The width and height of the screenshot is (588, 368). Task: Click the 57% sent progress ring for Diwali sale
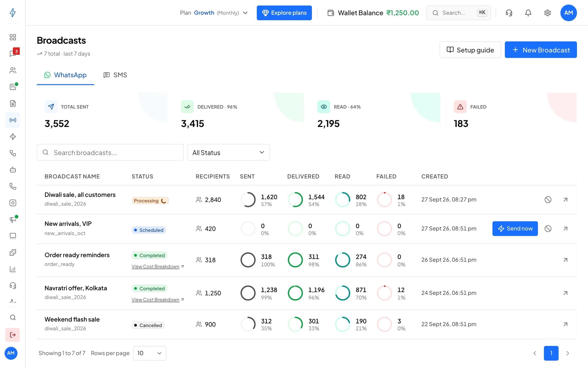248,200
